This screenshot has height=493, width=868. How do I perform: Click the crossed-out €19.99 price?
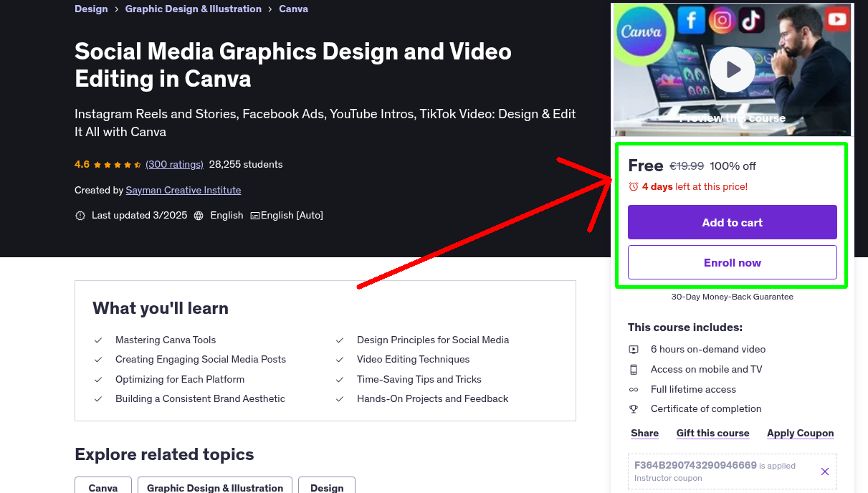(x=687, y=166)
